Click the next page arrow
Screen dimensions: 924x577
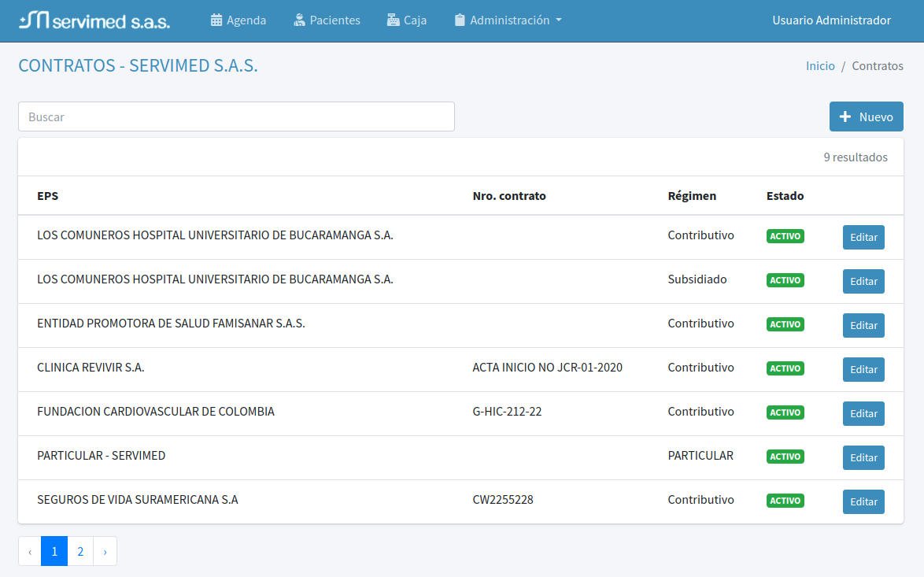tap(105, 551)
